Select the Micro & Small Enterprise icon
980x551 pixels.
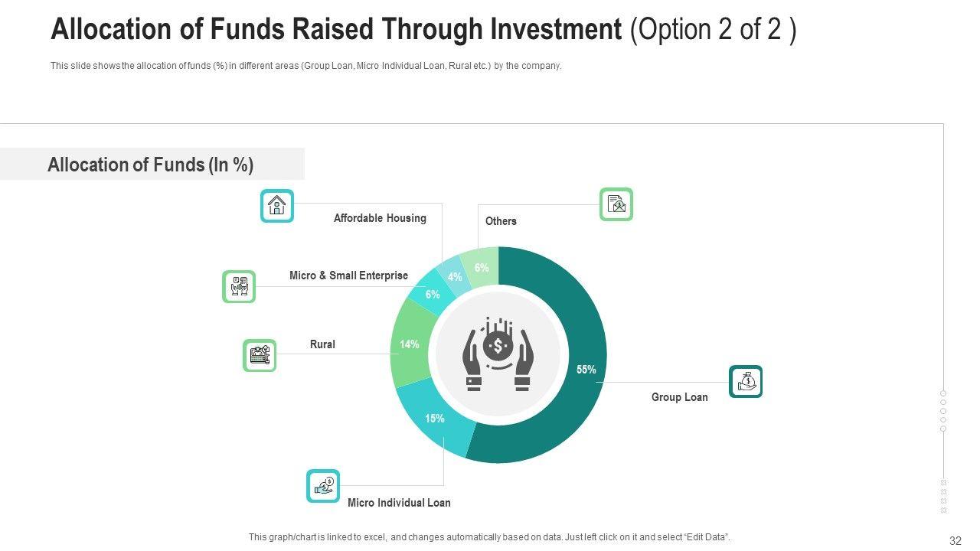239,286
